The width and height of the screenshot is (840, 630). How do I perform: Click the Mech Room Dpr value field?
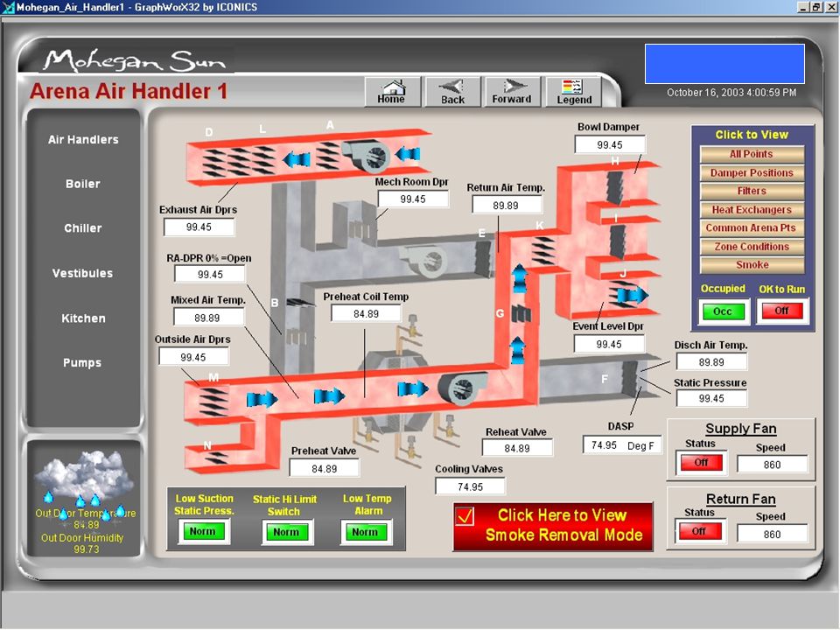click(413, 199)
